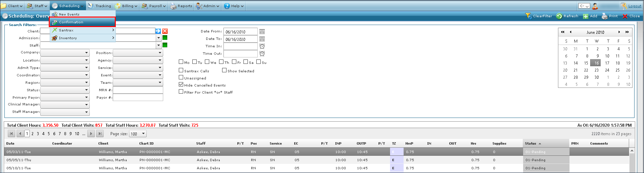Check the Unassigned checkbox
644x173 pixels.
(x=181, y=77)
